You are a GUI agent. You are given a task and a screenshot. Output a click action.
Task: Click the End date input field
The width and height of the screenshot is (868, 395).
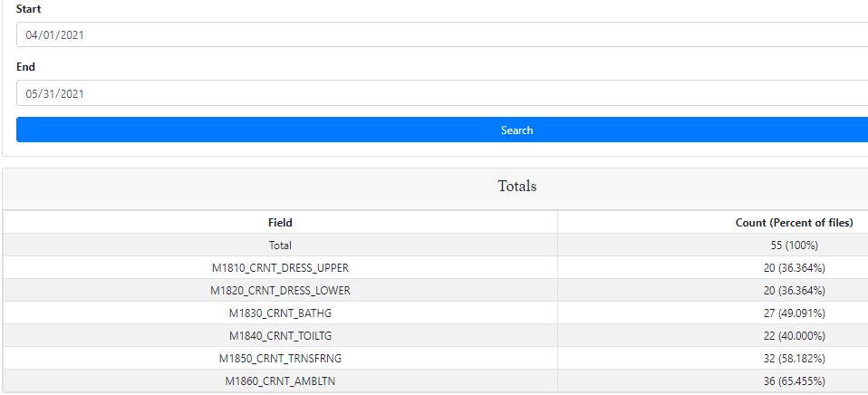[x=442, y=92]
